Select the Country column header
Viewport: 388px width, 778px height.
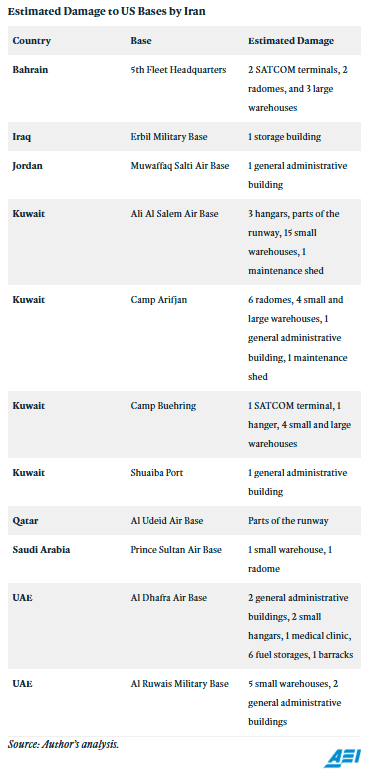[x=32, y=41]
